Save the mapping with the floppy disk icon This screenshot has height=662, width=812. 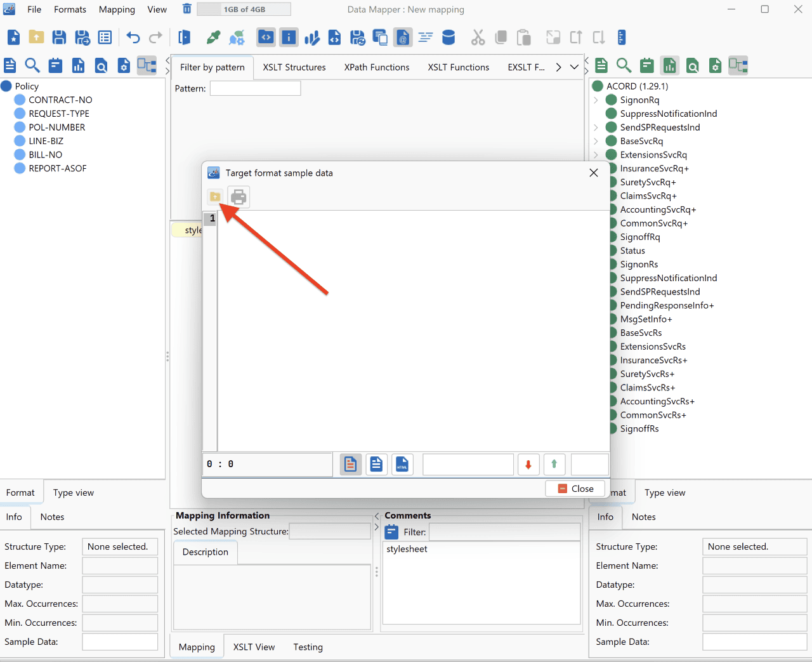[59, 37]
